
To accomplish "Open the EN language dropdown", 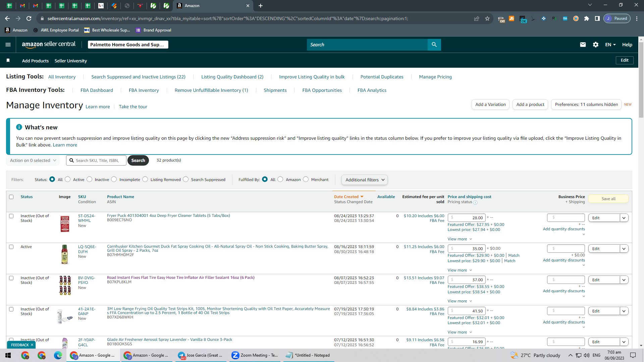I will coord(610,45).
